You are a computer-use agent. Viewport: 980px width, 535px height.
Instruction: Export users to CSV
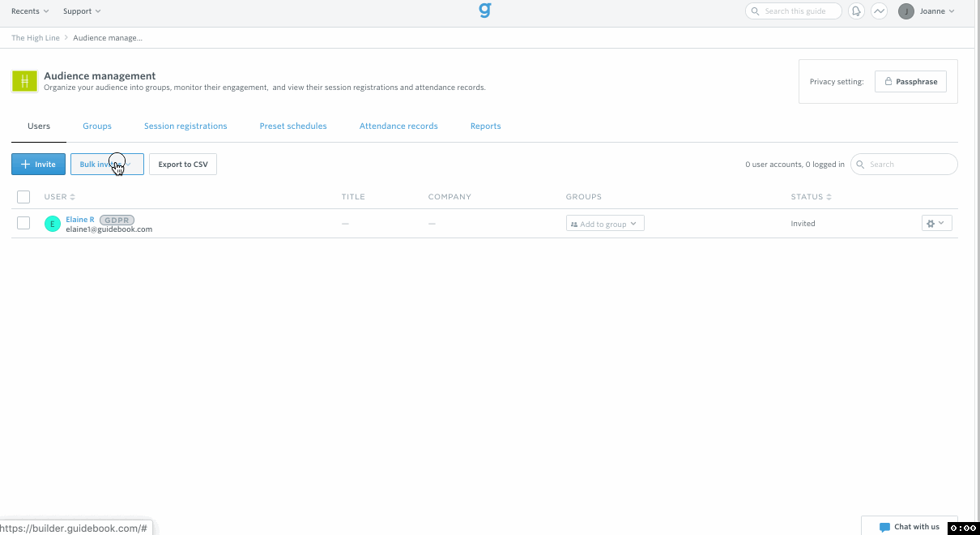182,164
